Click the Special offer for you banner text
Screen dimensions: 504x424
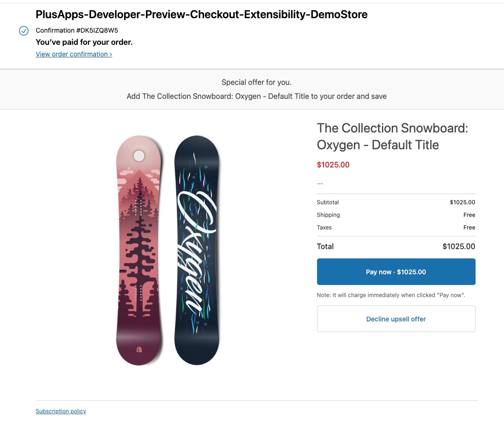click(x=256, y=83)
